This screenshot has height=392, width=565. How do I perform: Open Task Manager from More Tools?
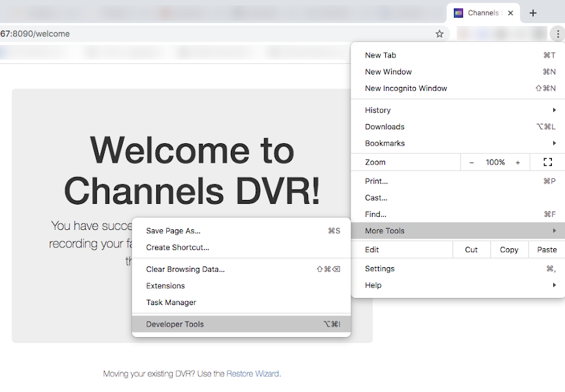coord(171,302)
